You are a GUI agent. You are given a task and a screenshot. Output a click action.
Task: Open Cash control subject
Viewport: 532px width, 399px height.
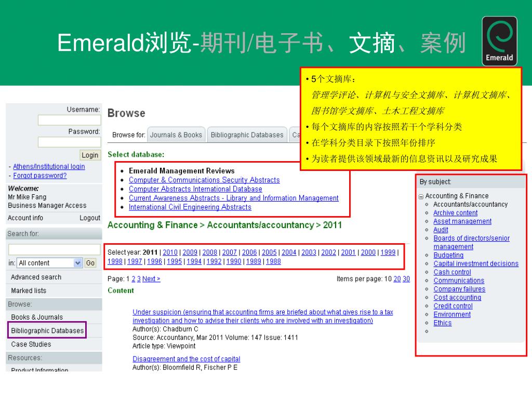(x=453, y=272)
